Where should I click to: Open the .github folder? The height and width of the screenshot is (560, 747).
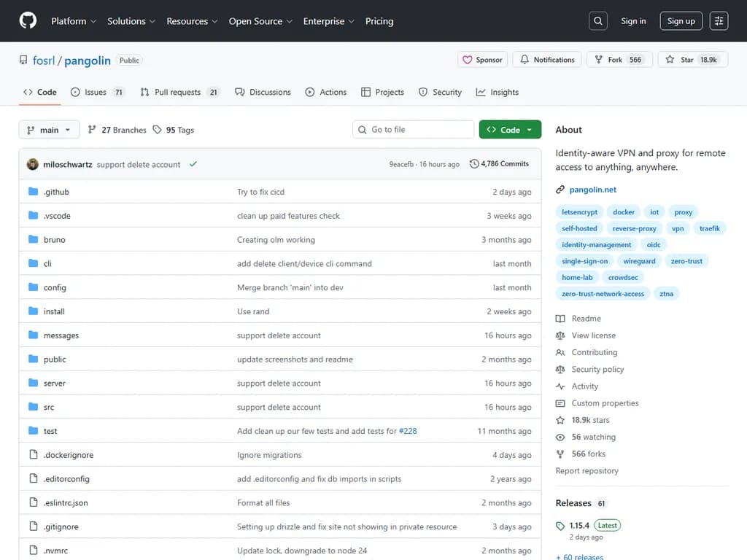click(x=56, y=192)
